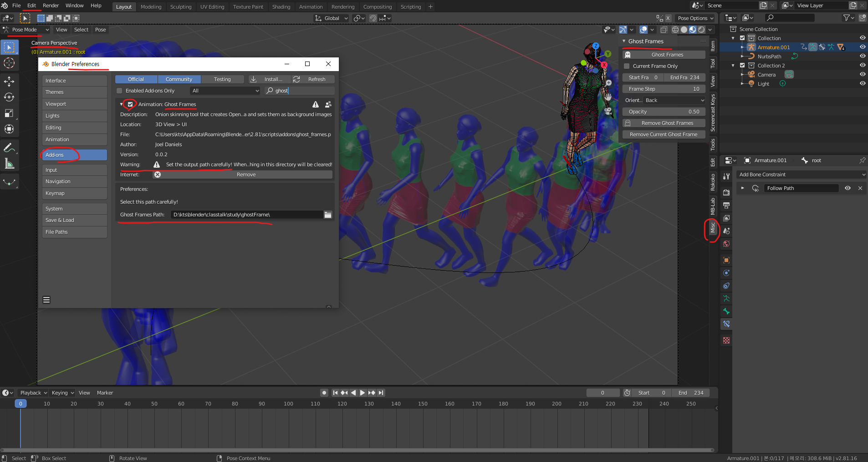Hide Light in outliner via eye icon
Viewport: 868px width, 462px height.
(x=863, y=83)
